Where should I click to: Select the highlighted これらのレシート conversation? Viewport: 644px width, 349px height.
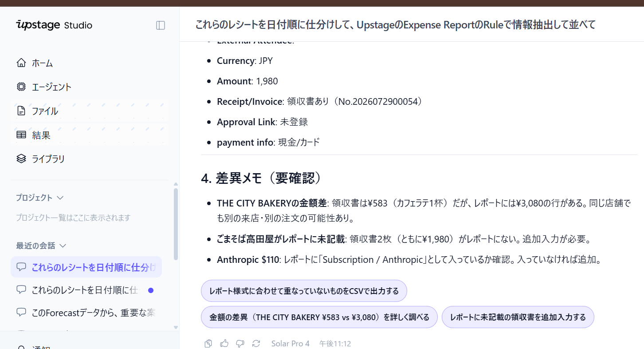point(86,267)
